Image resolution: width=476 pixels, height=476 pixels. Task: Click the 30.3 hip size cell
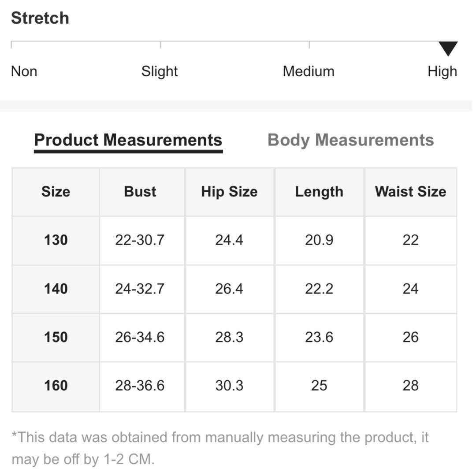[229, 386]
